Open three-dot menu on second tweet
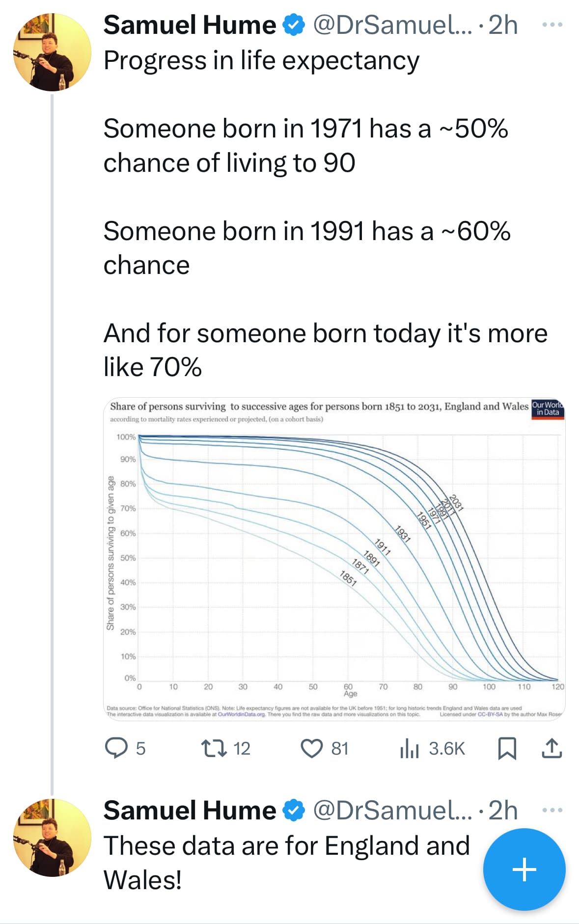 pos(552,810)
